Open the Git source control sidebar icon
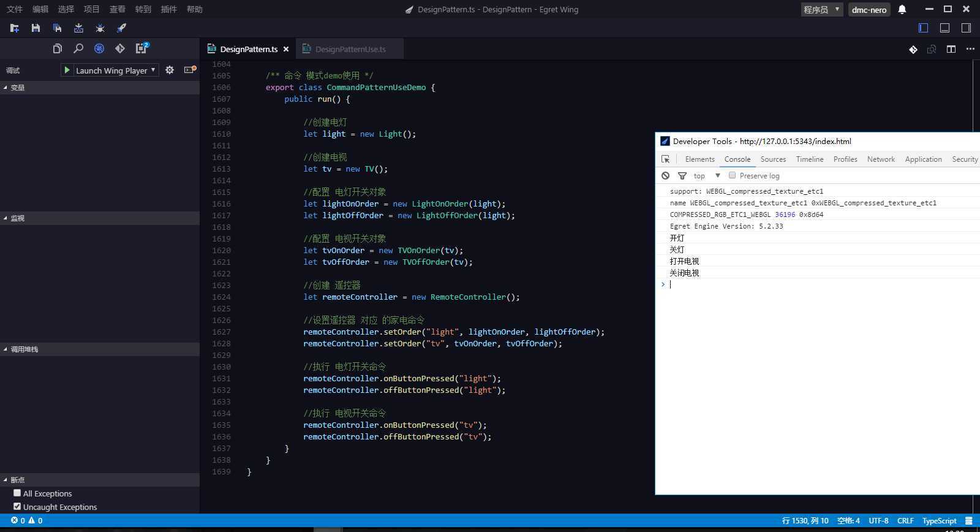980x532 pixels. tap(120, 48)
